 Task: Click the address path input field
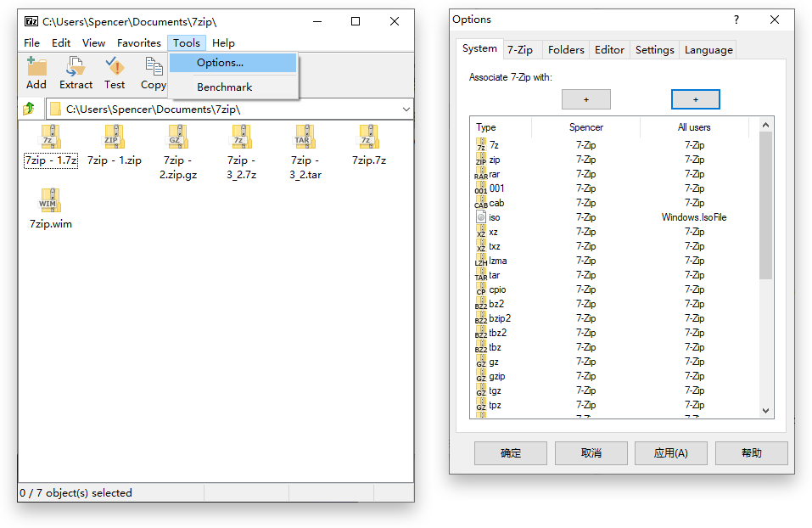click(231, 110)
